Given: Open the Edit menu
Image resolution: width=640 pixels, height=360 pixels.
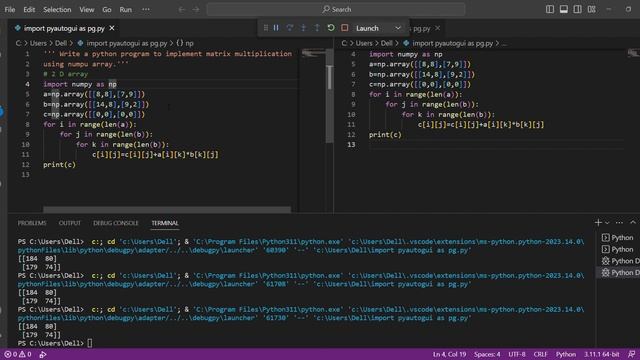Looking at the screenshot, I should click(29, 9).
